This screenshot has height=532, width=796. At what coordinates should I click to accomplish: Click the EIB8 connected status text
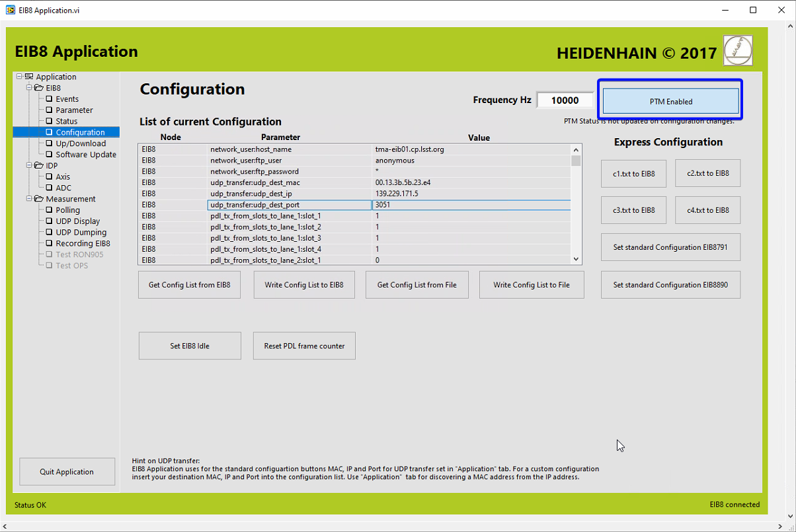735,504
